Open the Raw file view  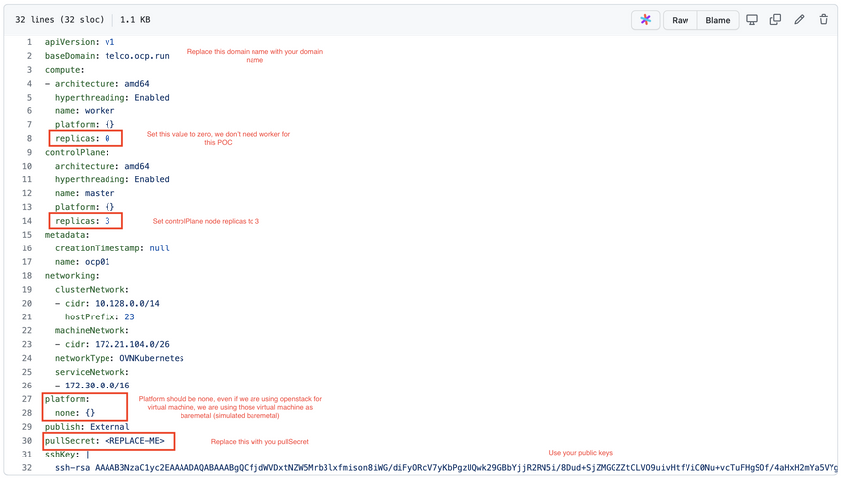pyautogui.click(x=680, y=20)
